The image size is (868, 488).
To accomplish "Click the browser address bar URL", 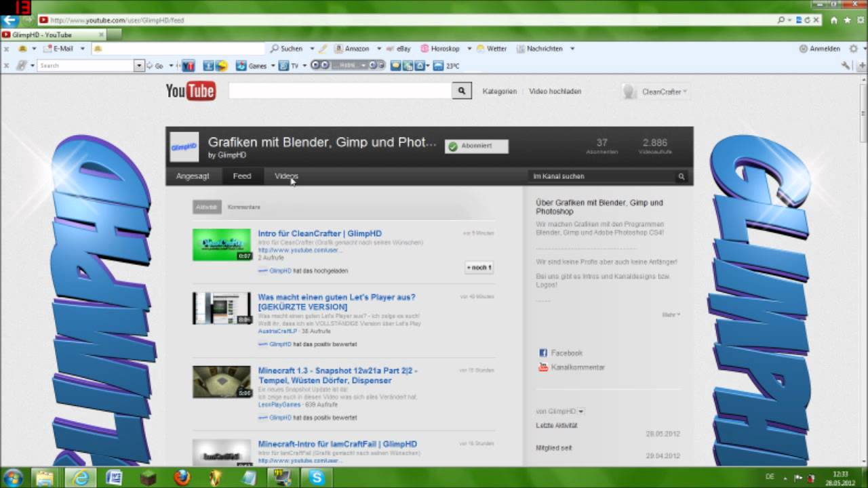I will tap(117, 20).
